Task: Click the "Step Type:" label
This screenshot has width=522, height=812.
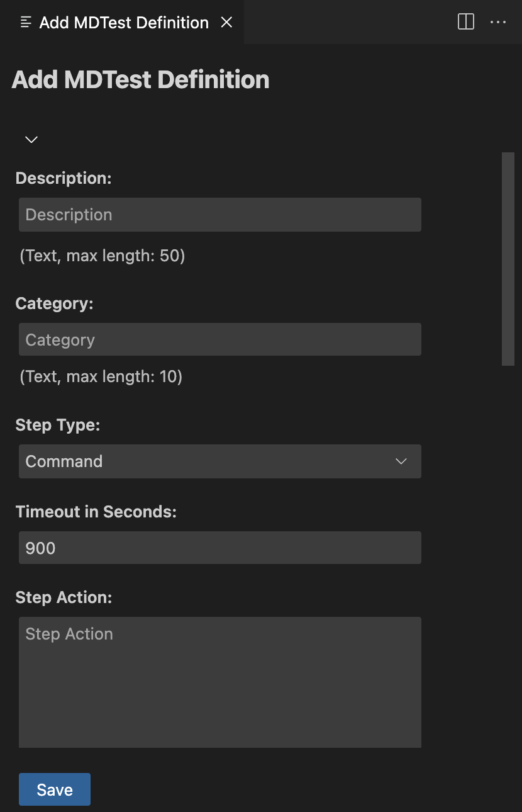Action: pyautogui.click(x=58, y=425)
